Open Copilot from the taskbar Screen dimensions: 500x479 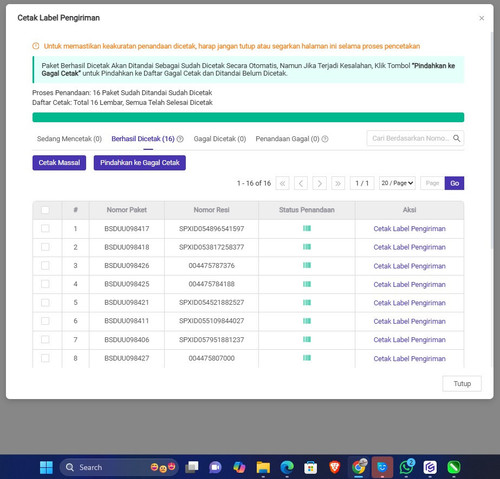click(239, 467)
